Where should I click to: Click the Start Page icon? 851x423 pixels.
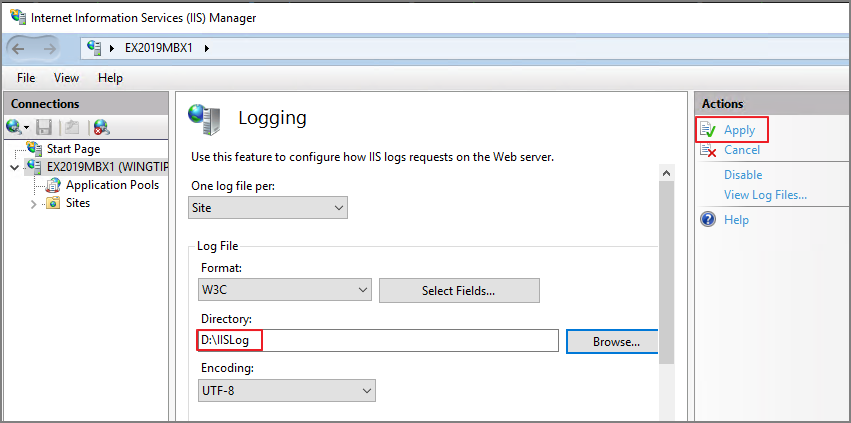pyautogui.click(x=35, y=148)
